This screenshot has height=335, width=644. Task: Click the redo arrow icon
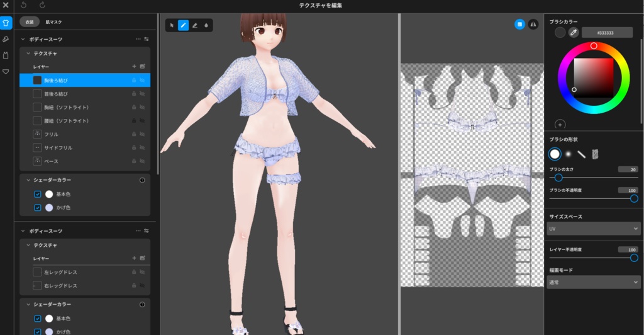42,5
